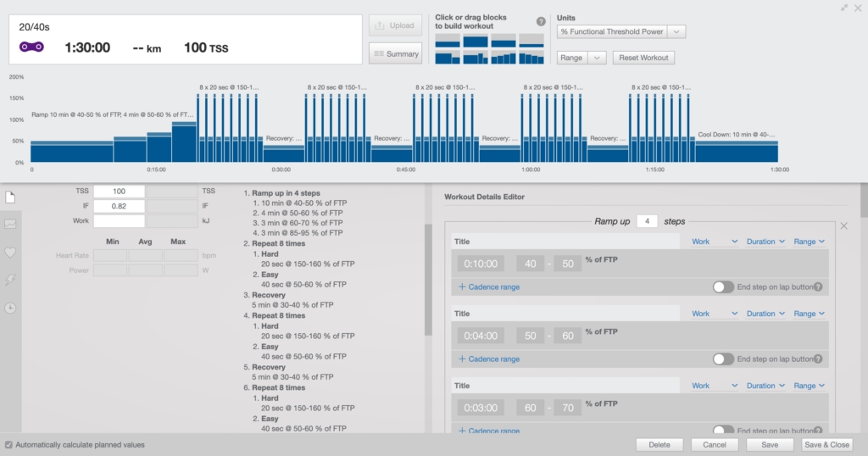Click the Summary button
This screenshot has width=868, height=456.
pyautogui.click(x=395, y=53)
